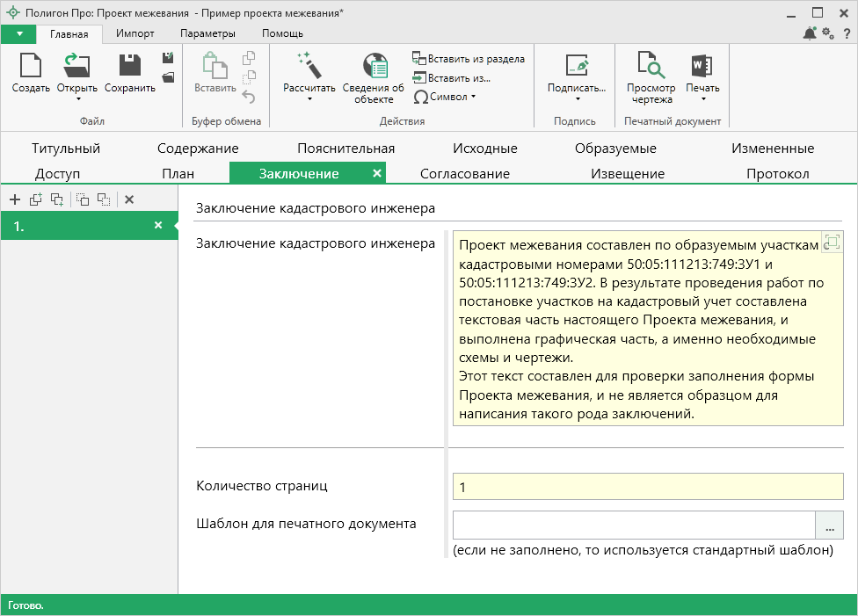
Task: Open the green application menu button
Action: pos(18,33)
